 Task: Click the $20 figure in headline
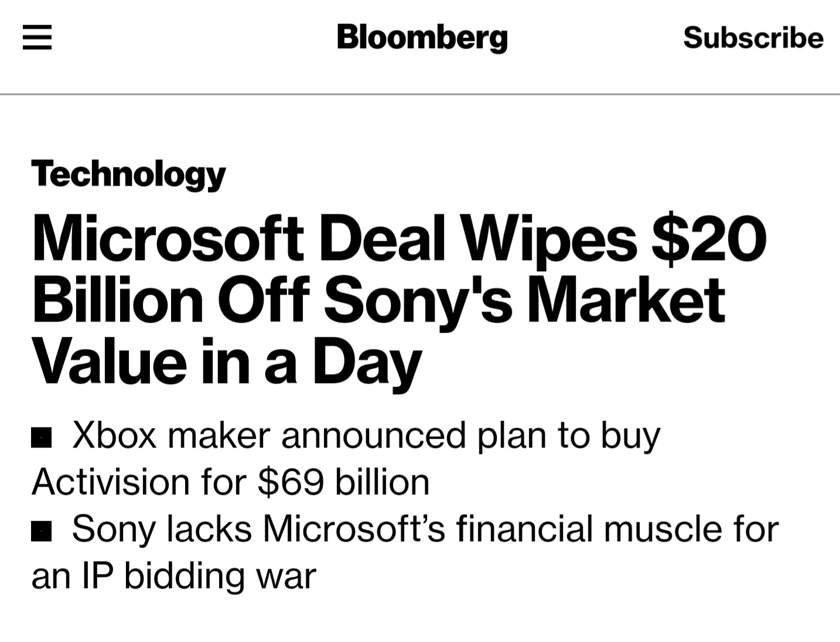pyautogui.click(x=709, y=239)
